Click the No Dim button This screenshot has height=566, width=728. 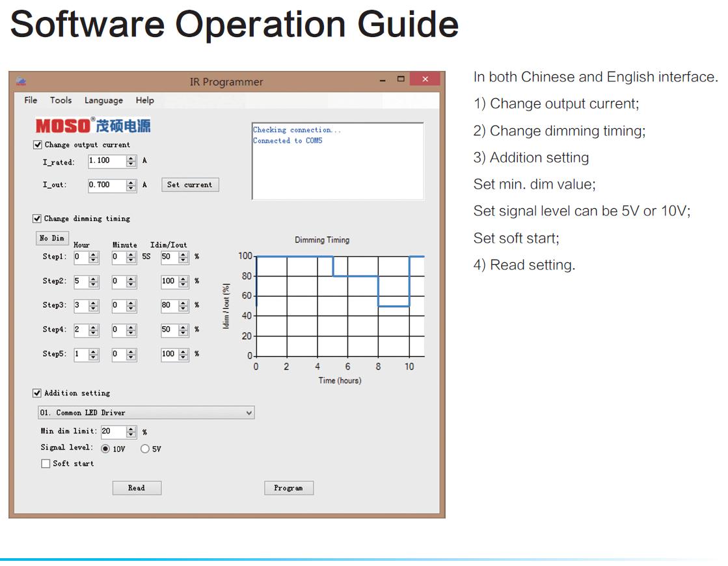point(52,238)
